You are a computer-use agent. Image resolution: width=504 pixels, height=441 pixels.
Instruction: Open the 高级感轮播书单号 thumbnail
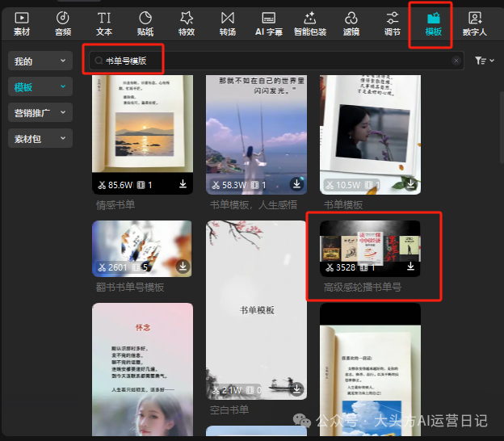(370, 249)
